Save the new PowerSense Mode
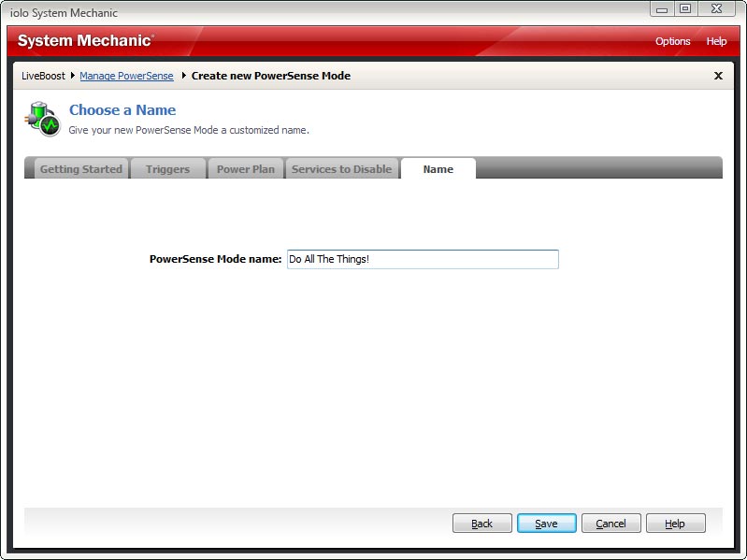This screenshot has width=747, height=560. (x=546, y=524)
